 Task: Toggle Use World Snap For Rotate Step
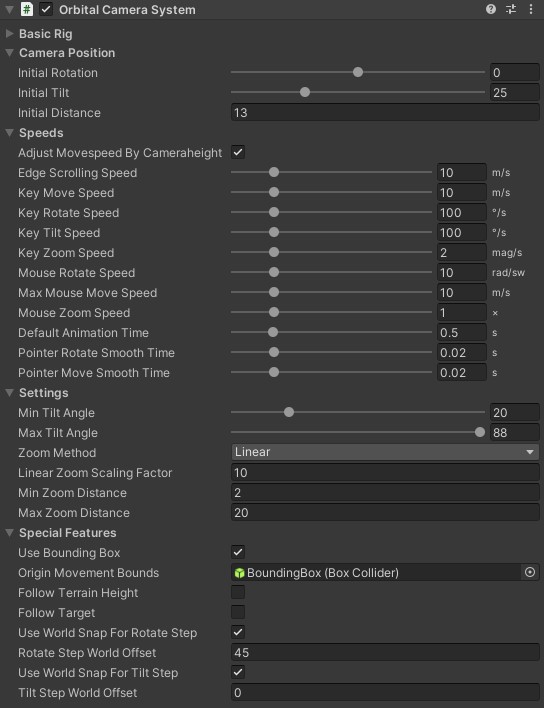coord(238,632)
